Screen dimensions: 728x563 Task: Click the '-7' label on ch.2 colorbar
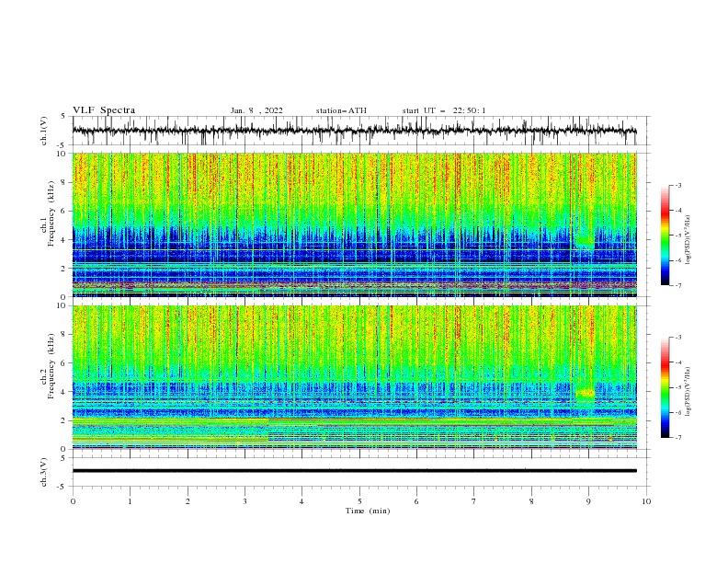pos(678,438)
